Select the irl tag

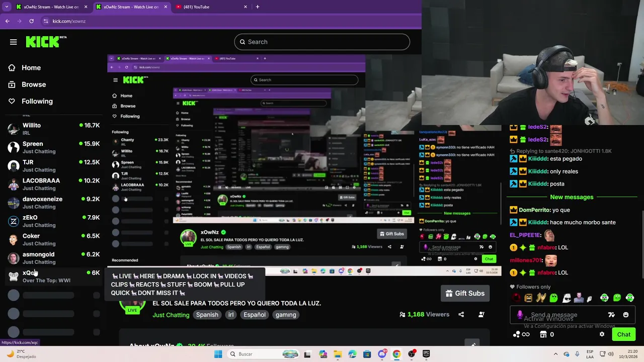(231, 315)
